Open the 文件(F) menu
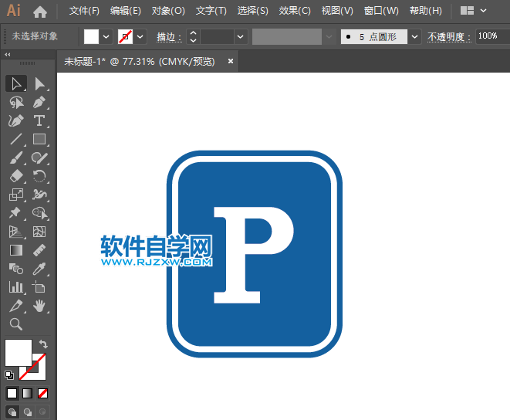This screenshot has height=420, width=510. [84, 11]
